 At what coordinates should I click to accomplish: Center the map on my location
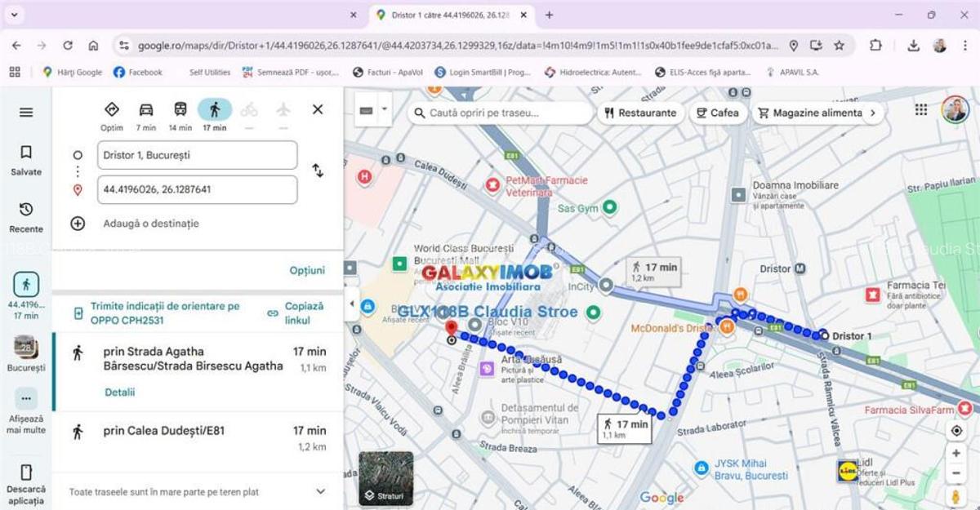956,430
